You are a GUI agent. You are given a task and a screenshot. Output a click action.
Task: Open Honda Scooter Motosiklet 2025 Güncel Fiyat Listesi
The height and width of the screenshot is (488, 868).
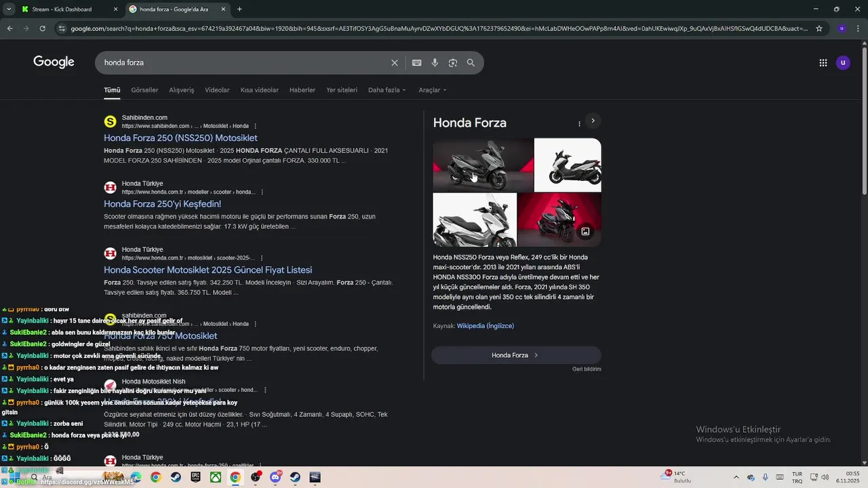tap(208, 270)
